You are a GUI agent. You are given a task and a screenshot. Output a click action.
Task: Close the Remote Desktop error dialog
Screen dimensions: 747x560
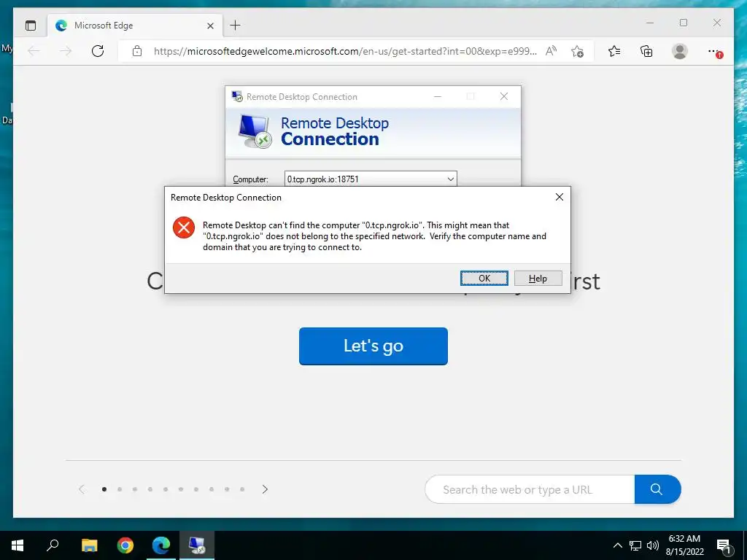point(560,197)
